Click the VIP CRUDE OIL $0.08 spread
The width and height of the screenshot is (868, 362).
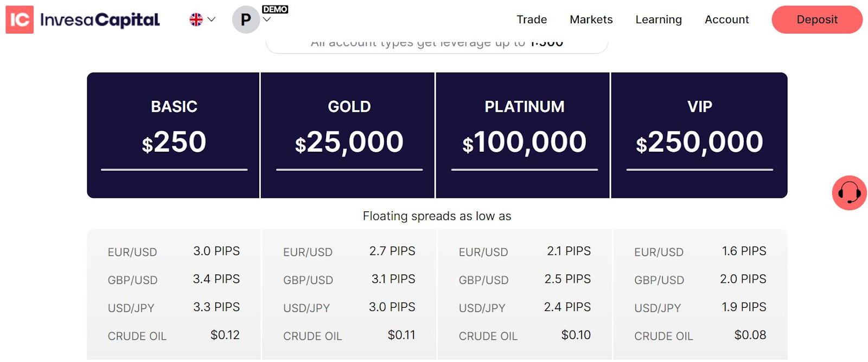coord(750,335)
